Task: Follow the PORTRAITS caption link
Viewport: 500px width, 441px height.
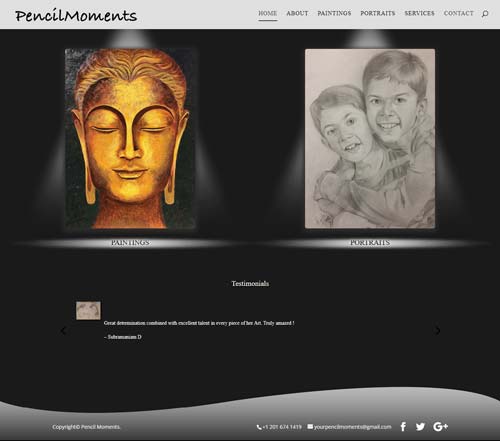Action: pyautogui.click(x=370, y=243)
